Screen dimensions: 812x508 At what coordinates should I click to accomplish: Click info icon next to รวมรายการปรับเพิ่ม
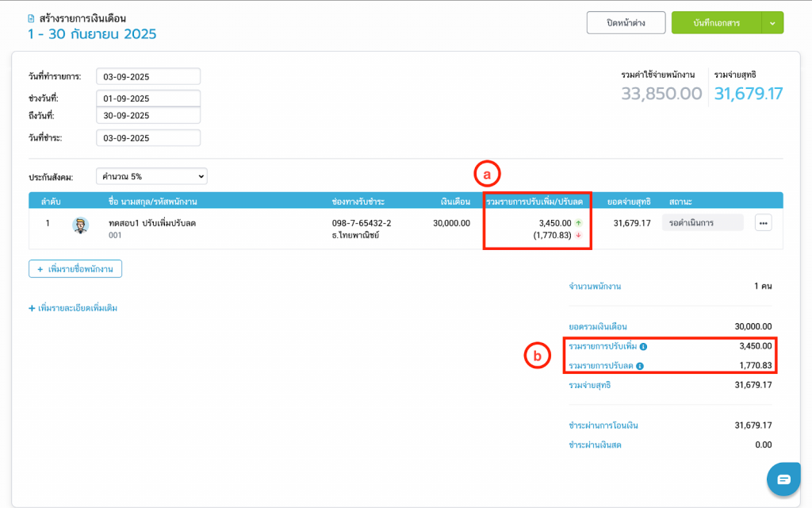[x=643, y=347]
